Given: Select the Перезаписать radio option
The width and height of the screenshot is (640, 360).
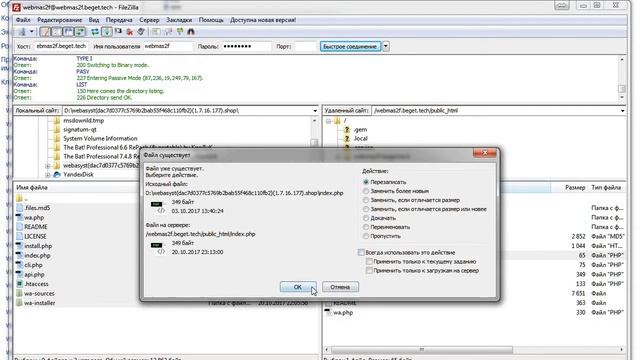Looking at the screenshot, I should (x=366, y=182).
